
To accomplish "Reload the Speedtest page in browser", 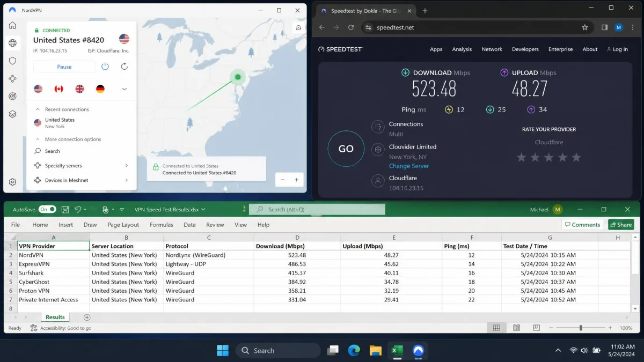I will click(x=351, y=27).
